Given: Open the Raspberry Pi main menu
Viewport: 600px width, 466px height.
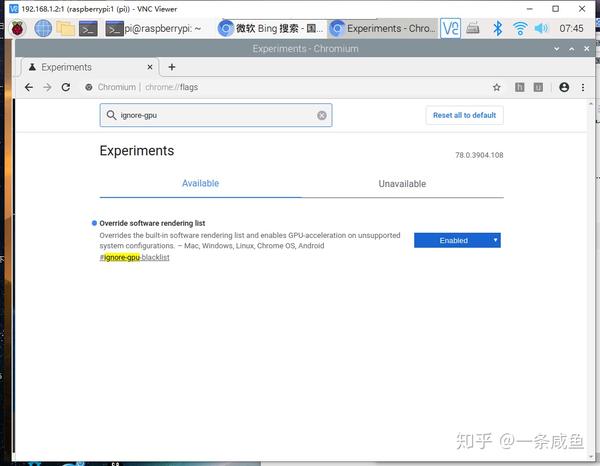Looking at the screenshot, I should tap(17, 29).
